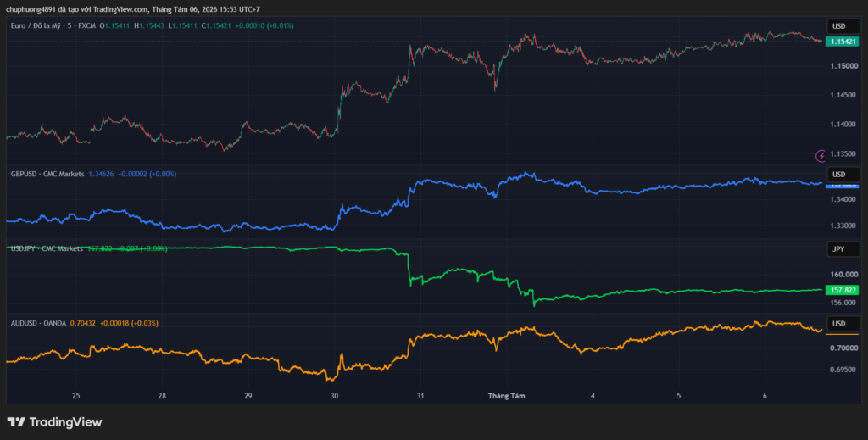Viewport: 868px width, 440px height.
Task: Open the JPY currency selector on USDJPY pane
Action: pos(843,249)
